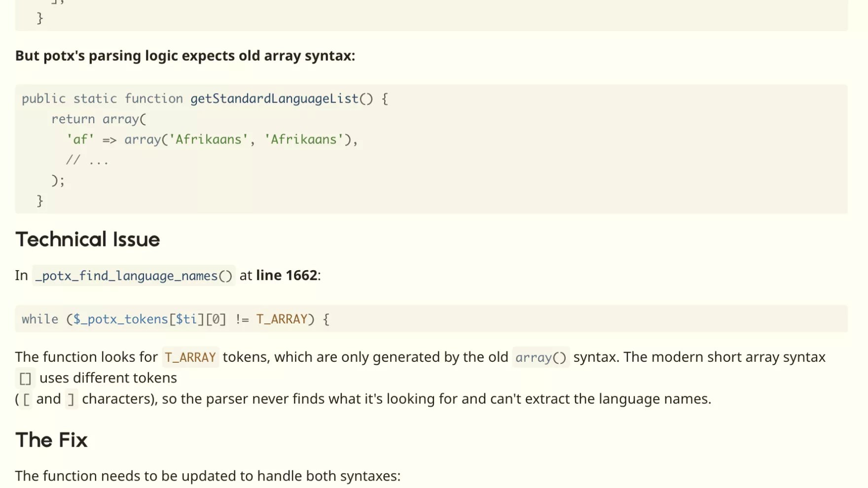Click the '[' inline code before 'and'
This screenshot has height=488, width=868.
point(26,399)
